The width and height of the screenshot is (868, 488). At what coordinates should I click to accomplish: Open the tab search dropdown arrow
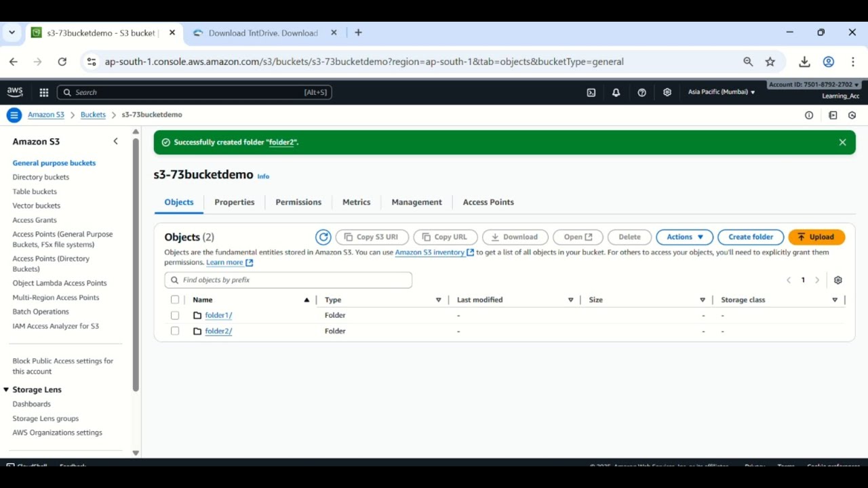click(12, 33)
